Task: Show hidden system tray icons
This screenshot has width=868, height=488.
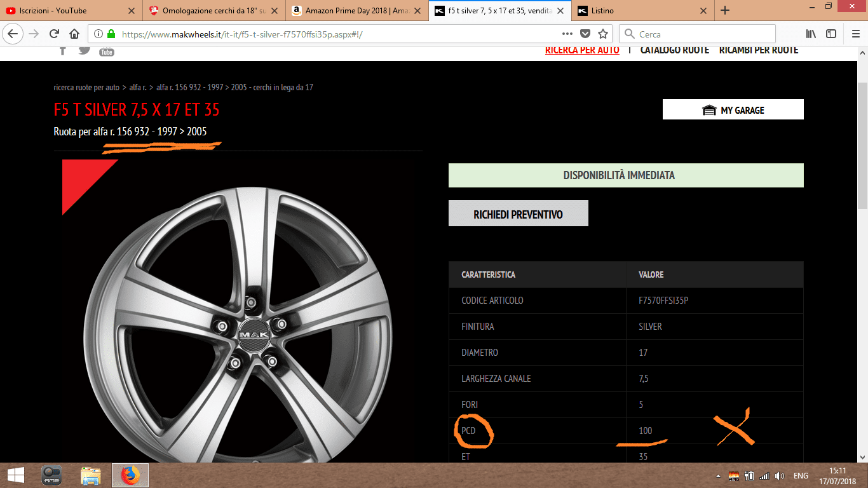Action: (x=718, y=476)
